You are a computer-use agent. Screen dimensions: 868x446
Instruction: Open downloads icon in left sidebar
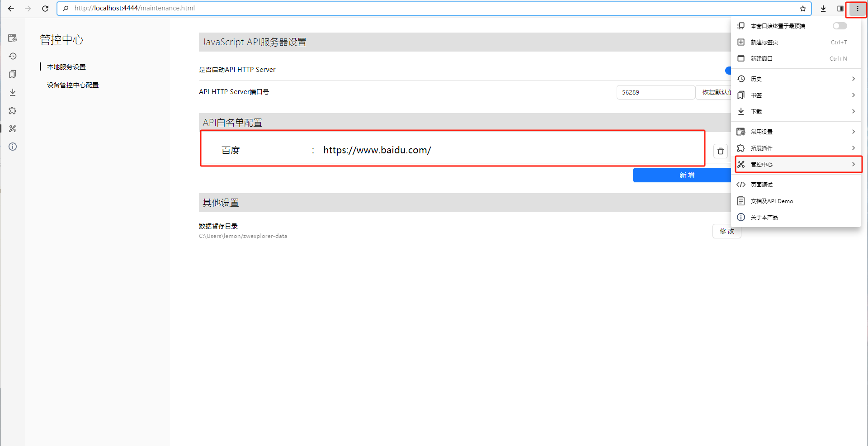(13, 92)
